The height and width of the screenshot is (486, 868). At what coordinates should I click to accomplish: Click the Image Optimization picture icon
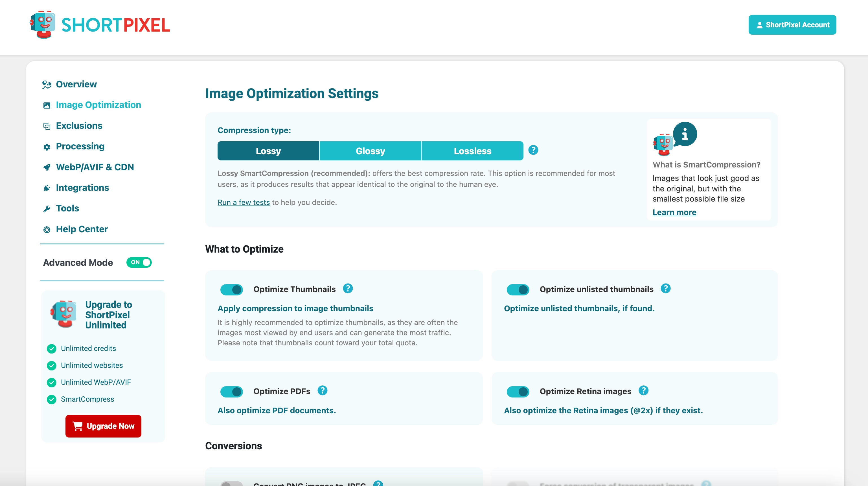point(47,105)
